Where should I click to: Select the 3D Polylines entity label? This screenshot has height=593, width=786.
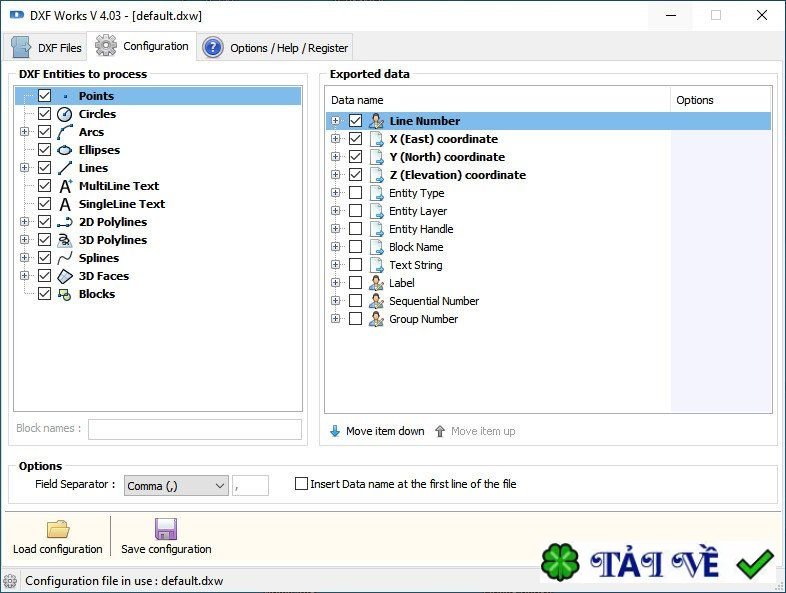click(x=113, y=240)
